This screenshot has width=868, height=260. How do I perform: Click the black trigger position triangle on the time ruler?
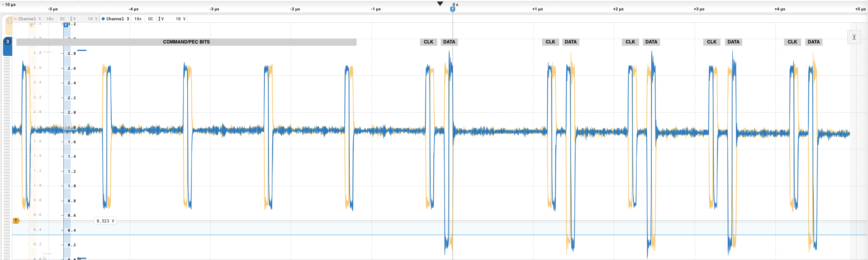click(x=440, y=4)
